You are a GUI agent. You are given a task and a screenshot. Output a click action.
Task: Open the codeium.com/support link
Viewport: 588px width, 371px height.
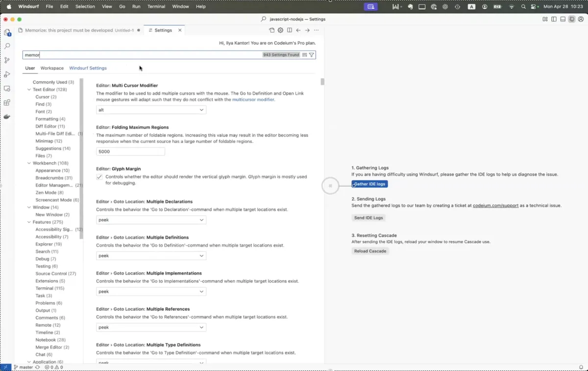[495, 206]
